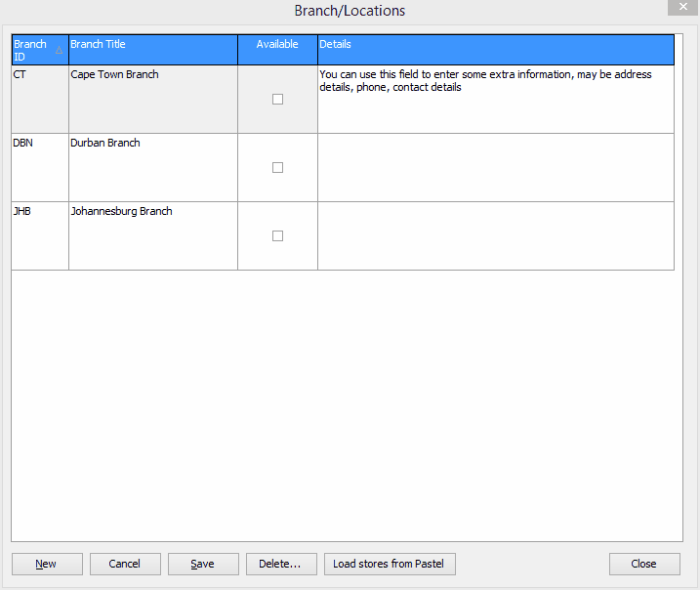Click the empty Details cell for Durban Branch

click(x=495, y=167)
